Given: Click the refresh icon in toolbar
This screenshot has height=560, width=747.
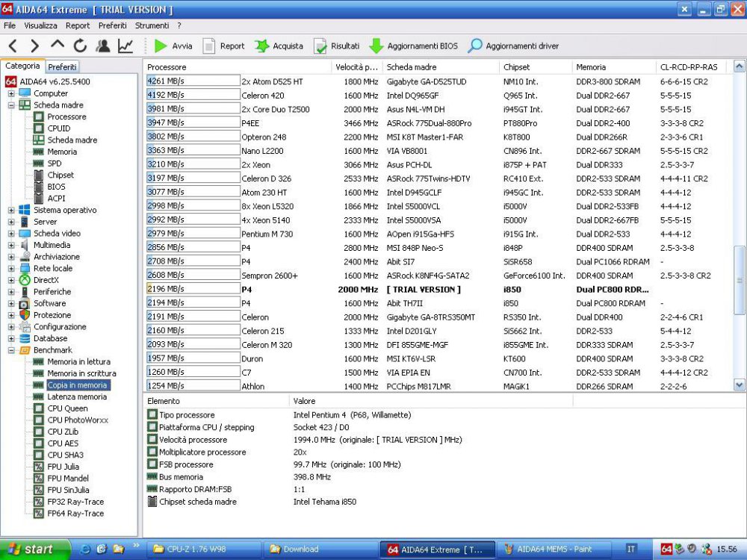Looking at the screenshot, I should click(80, 46).
